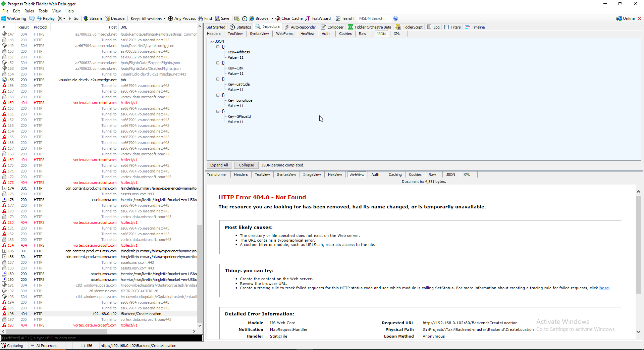This screenshot has width=644, height=350.
Task: Select the Key=Address tree node
Action: click(239, 52)
